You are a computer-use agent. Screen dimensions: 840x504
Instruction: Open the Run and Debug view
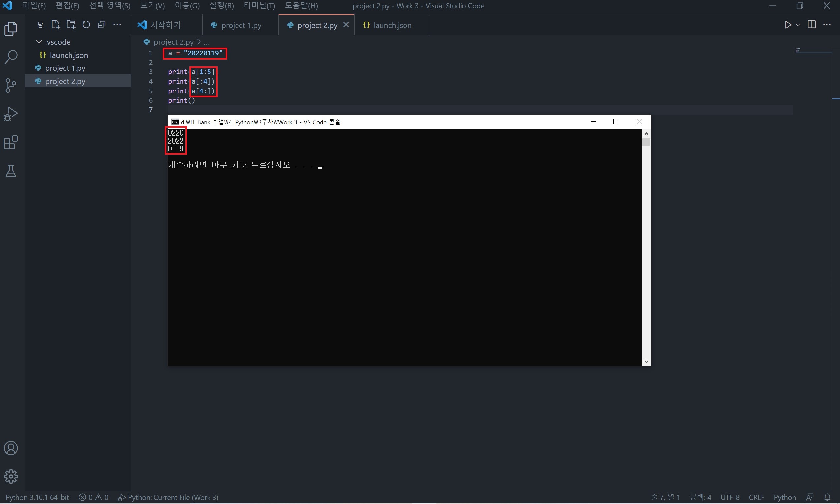[x=11, y=114]
